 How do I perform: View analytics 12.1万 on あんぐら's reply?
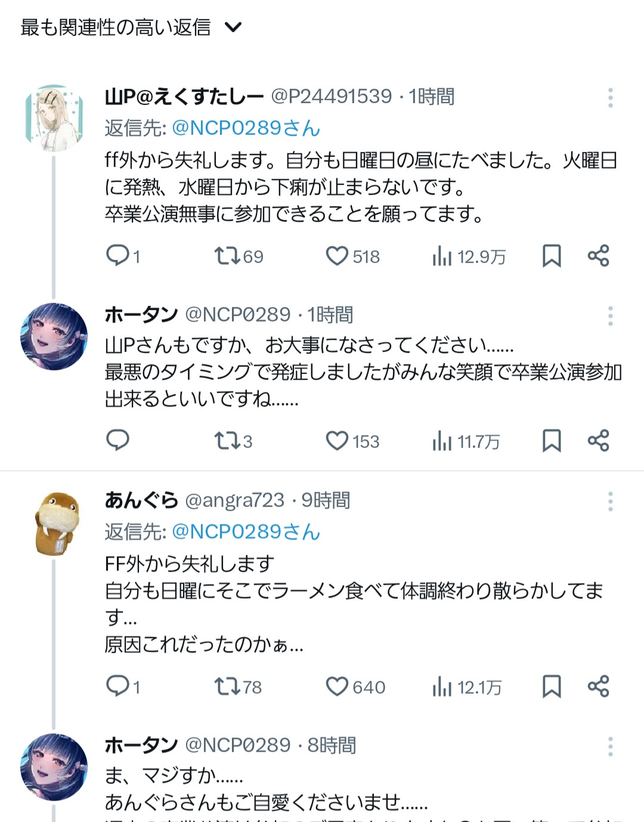pos(467,687)
